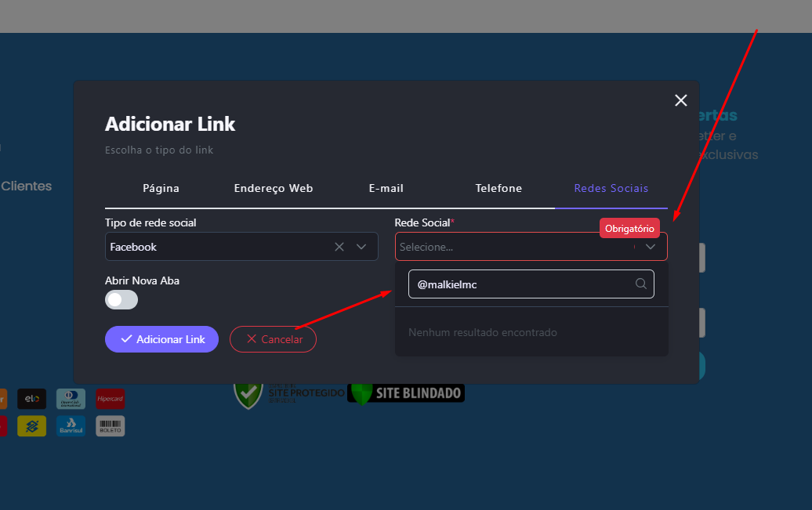812x510 pixels.
Task: Select the Telefone tab
Action: coord(498,189)
